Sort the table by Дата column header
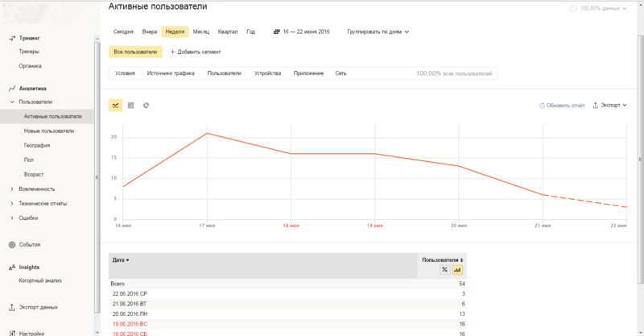The height and width of the screenshot is (336, 644). [x=121, y=260]
